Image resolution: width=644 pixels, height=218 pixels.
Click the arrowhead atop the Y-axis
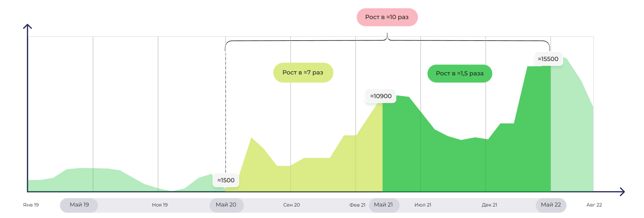pos(28,27)
